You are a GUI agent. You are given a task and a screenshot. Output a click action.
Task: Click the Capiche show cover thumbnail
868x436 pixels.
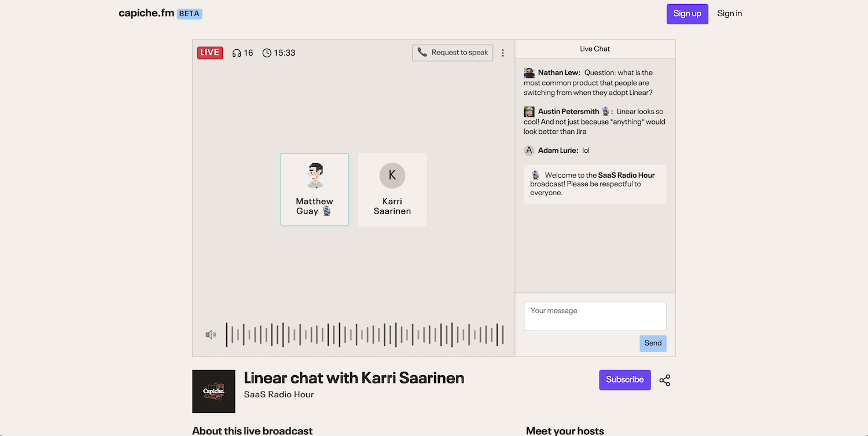pos(214,391)
